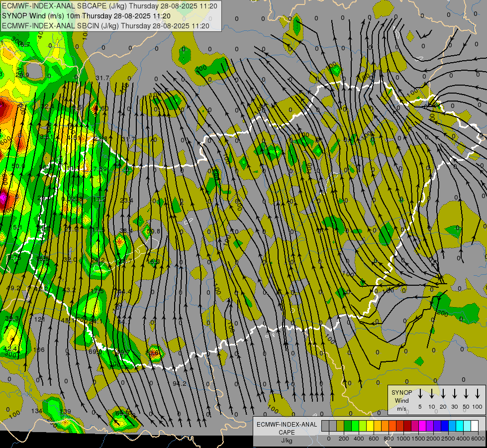Click the 1500 tick label in CAPE legend

tap(418, 439)
